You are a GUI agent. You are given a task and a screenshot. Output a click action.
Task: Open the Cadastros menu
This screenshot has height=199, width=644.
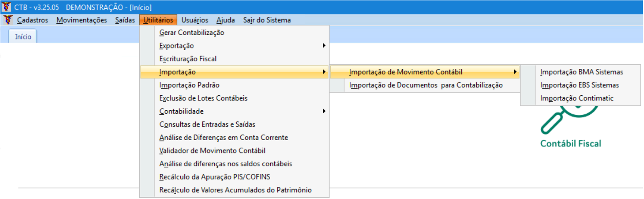pyautogui.click(x=32, y=20)
